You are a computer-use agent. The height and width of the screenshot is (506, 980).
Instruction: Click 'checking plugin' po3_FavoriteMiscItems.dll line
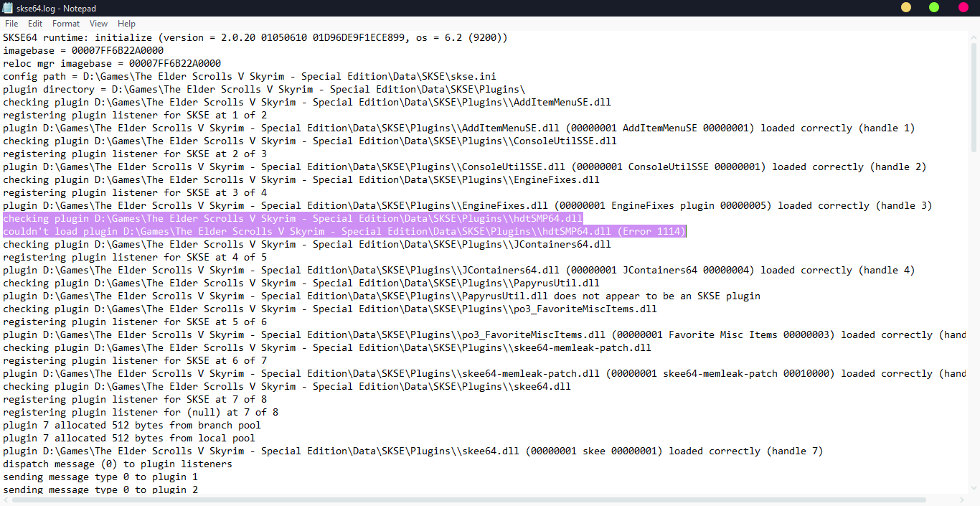click(330, 309)
